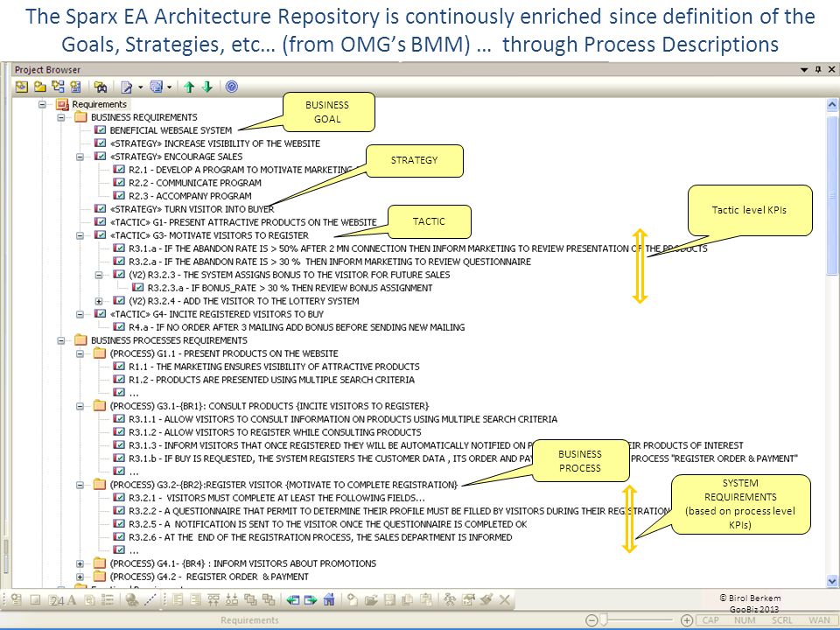Move item down with green down arrow

tap(207, 87)
